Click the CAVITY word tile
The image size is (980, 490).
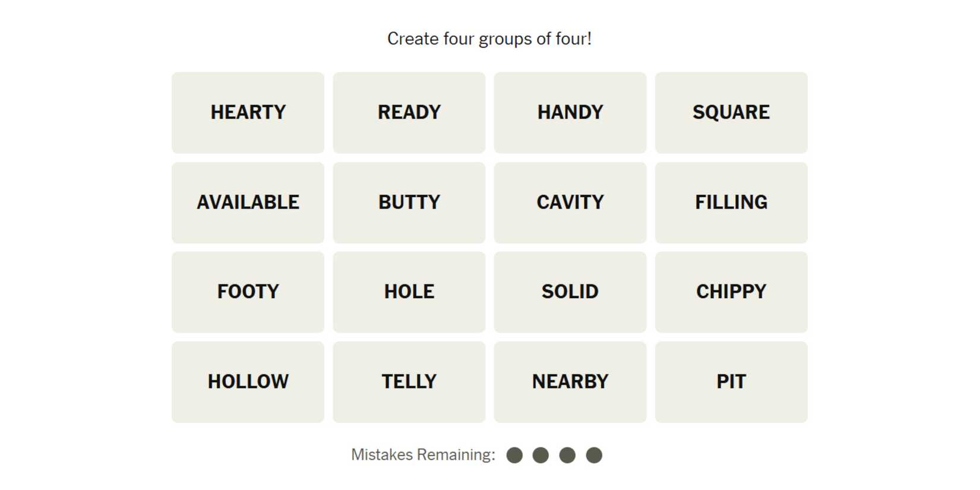(570, 202)
